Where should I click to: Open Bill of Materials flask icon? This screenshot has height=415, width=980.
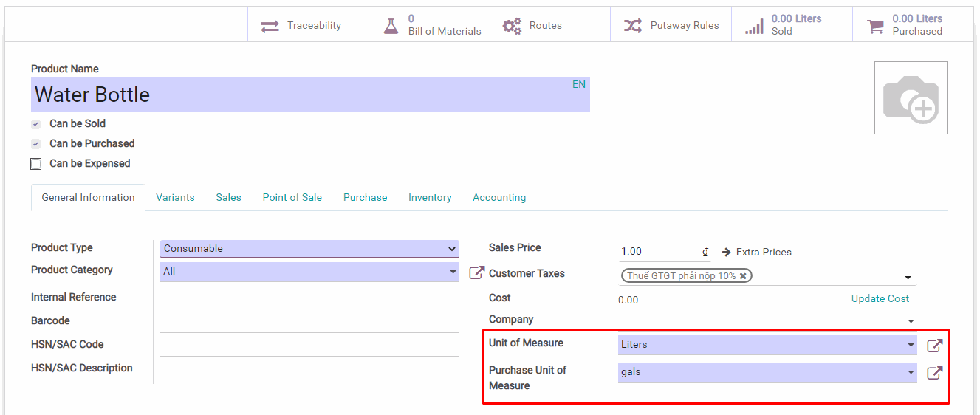pyautogui.click(x=391, y=26)
